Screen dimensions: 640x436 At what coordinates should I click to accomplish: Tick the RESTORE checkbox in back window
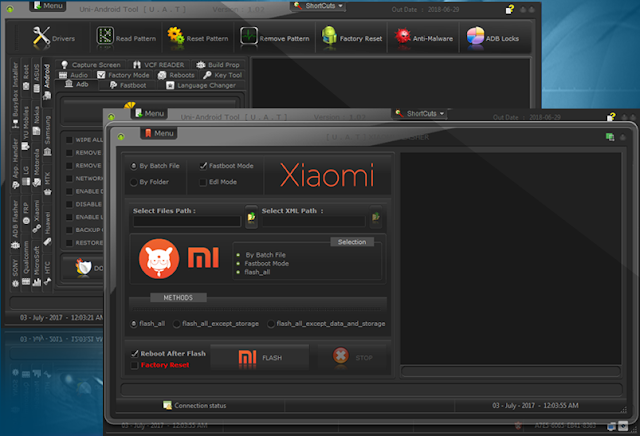click(69, 243)
